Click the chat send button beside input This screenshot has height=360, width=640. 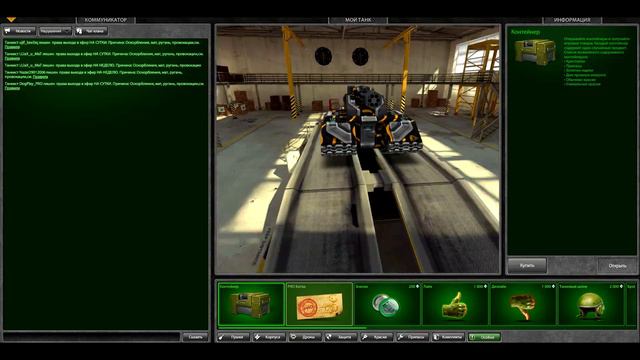(195, 337)
